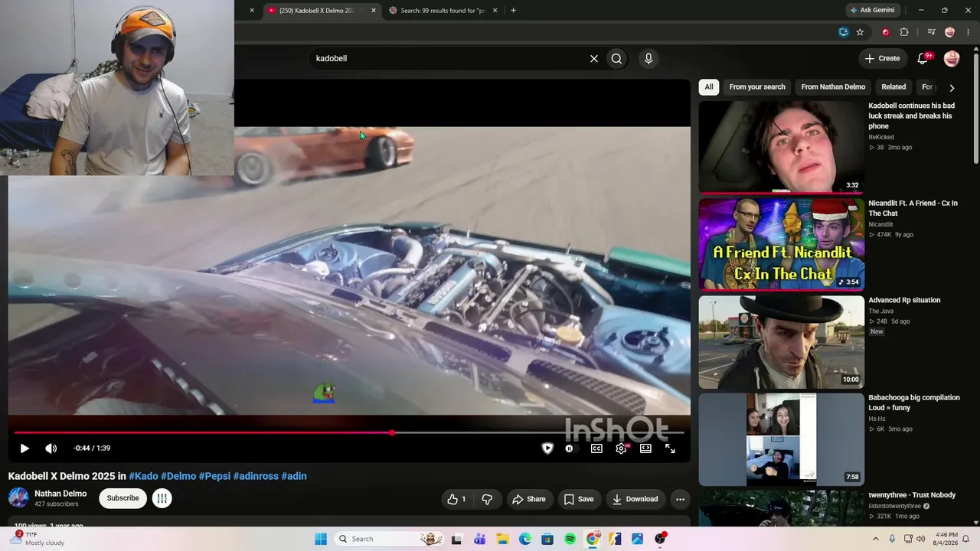Share the Kadobell X Delmo video
The height and width of the screenshot is (551, 980).
[529, 499]
